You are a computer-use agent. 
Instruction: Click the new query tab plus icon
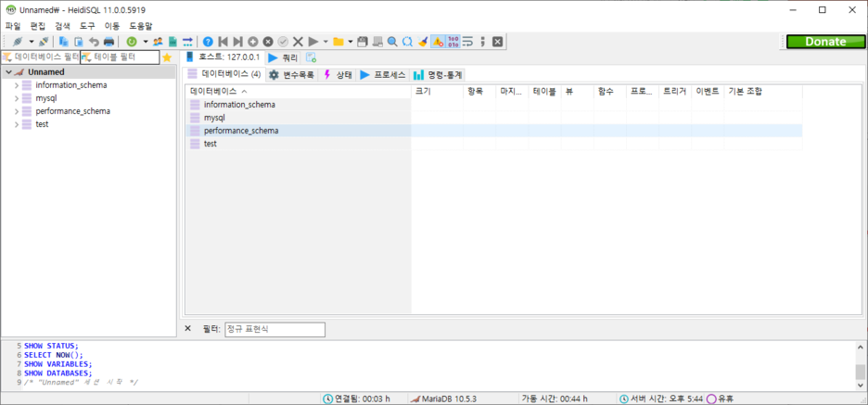[310, 57]
